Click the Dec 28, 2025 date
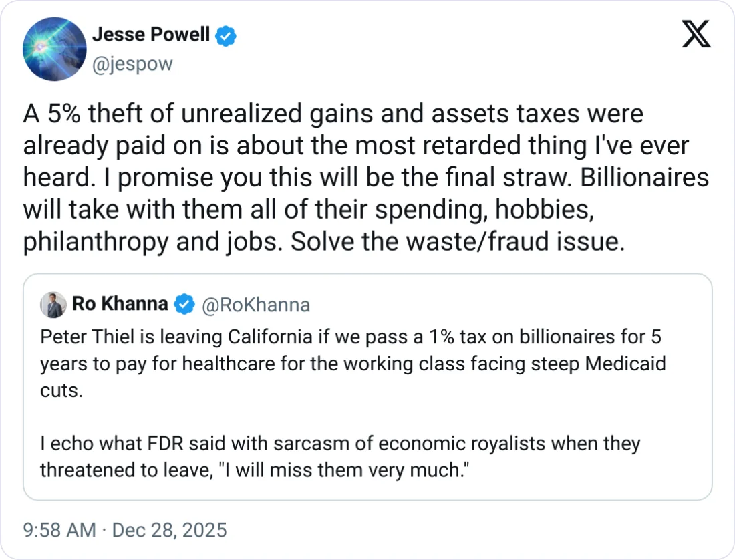This screenshot has width=735, height=560. pos(169,531)
